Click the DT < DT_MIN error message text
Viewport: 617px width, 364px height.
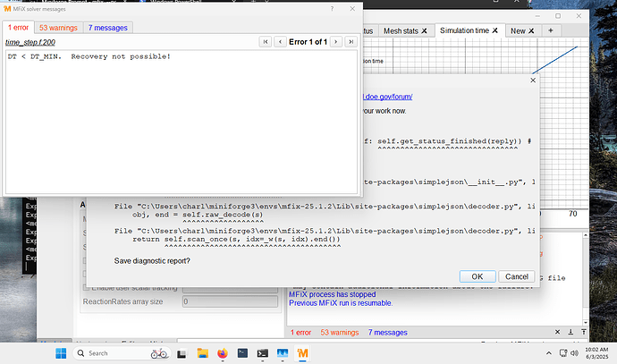coord(89,56)
